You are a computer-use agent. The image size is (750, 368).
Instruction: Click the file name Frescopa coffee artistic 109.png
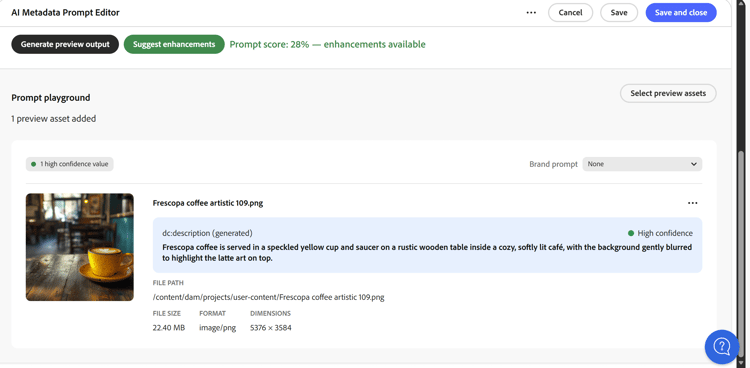(x=208, y=203)
